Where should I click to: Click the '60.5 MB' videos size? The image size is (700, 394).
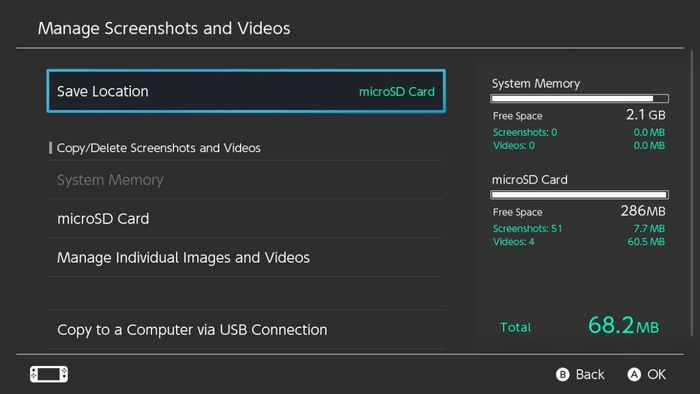(646, 242)
